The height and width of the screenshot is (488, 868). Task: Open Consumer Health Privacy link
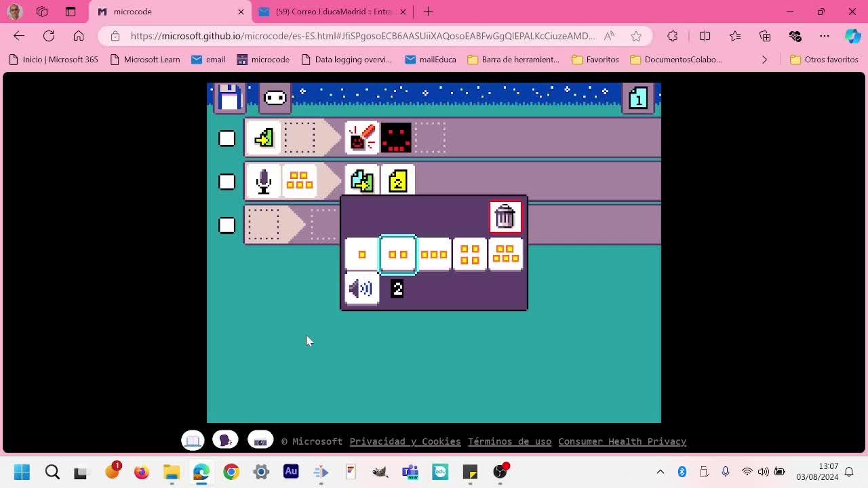[x=623, y=441]
